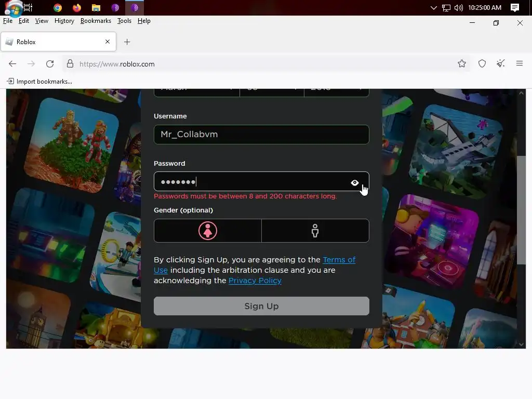
Task: Select the female gender option
Action: coord(208,231)
